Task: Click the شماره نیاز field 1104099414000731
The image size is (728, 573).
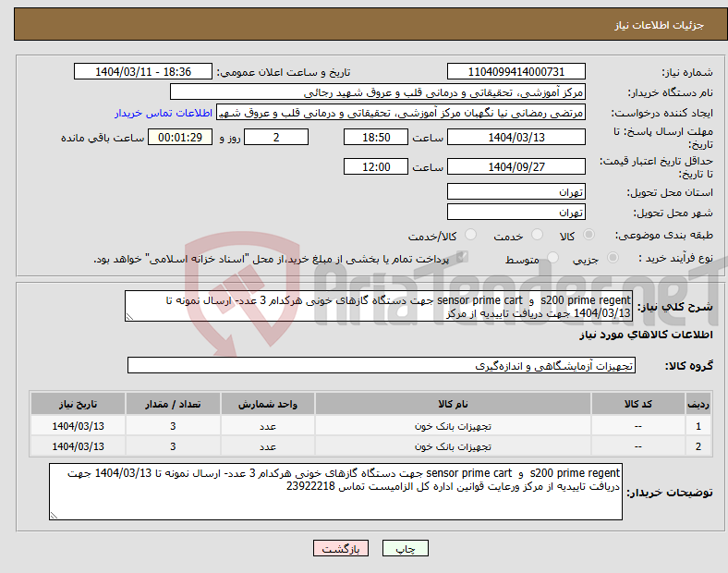Action: (516, 71)
